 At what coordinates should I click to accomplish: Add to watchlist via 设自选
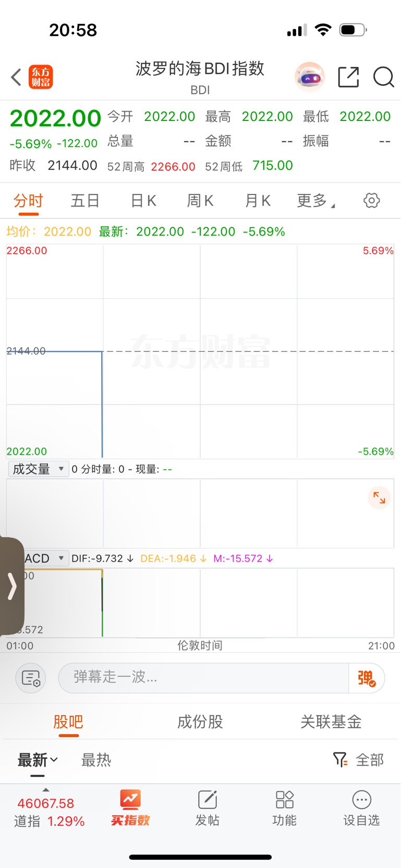point(361,807)
